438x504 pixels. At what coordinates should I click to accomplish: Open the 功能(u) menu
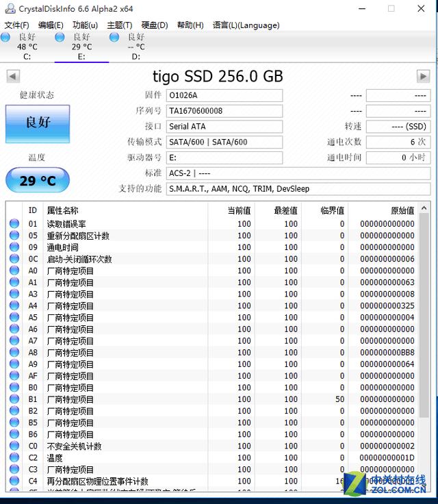(85, 25)
